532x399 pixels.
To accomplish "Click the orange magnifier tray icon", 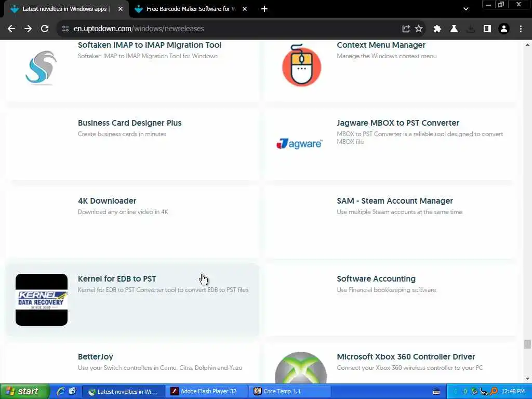I will pos(495,392).
